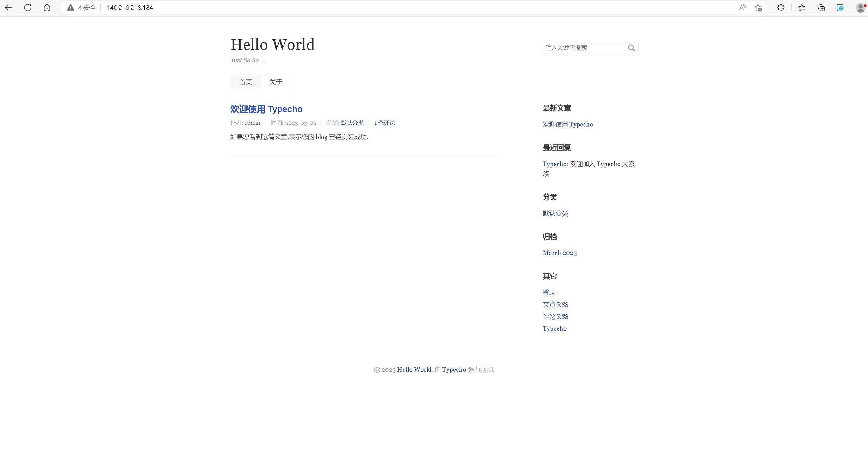Viewport: 868px width, 466px height.
Task: Click the user profile avatar
Action: (860, 7)
